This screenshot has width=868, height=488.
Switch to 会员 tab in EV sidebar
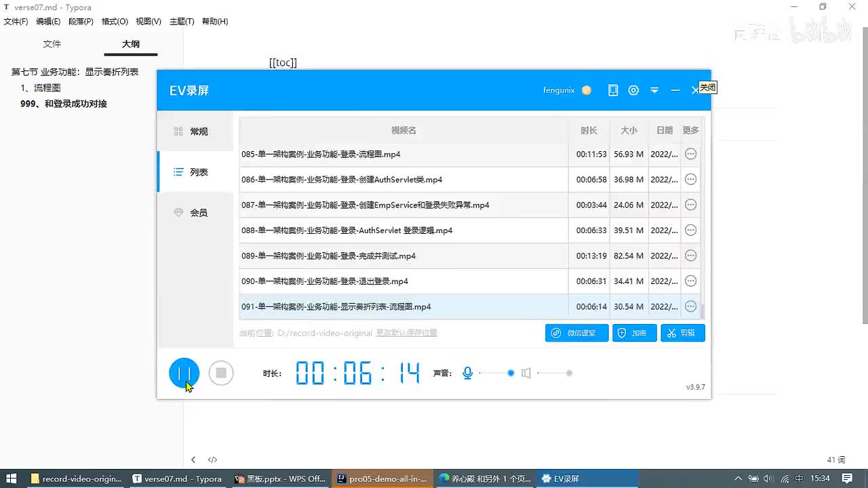195,213
